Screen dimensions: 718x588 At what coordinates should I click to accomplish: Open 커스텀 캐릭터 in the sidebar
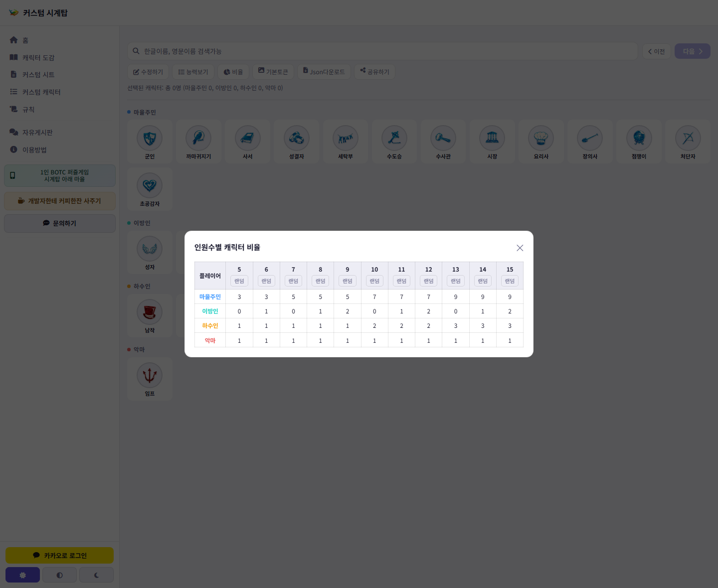(60, 92)
